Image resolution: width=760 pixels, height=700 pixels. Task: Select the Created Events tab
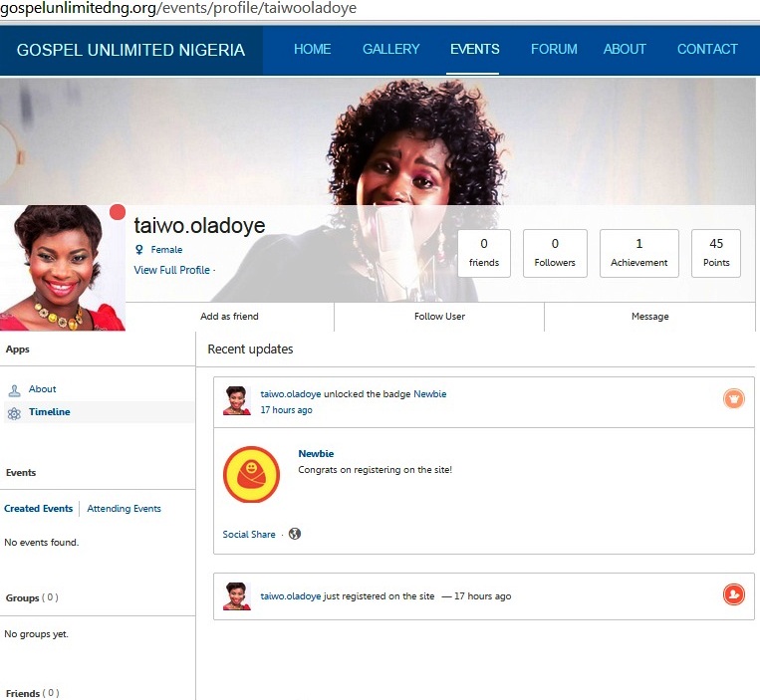(x=39, y=509)
